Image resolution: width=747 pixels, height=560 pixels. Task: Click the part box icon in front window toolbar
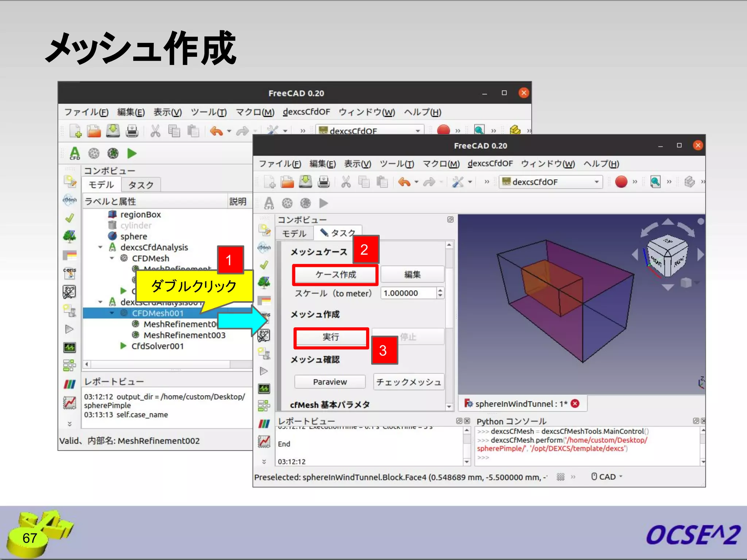pyautogui.click(x=689, y=182)
